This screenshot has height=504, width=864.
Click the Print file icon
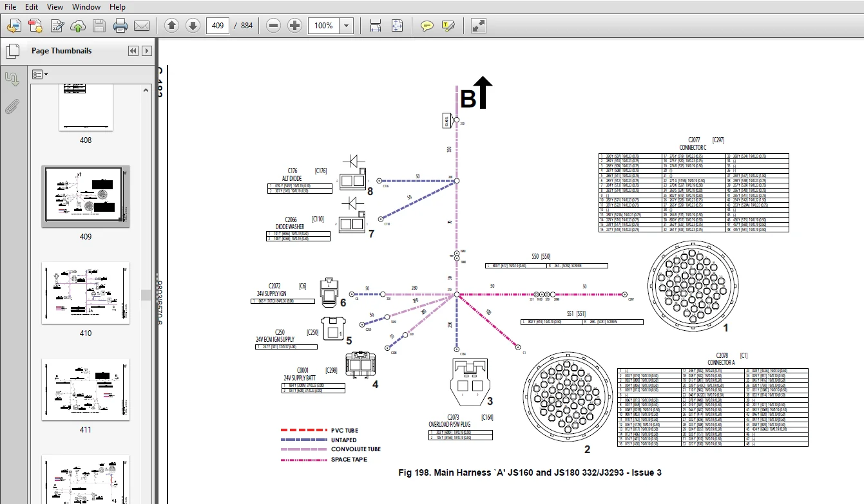coord(120,26)
